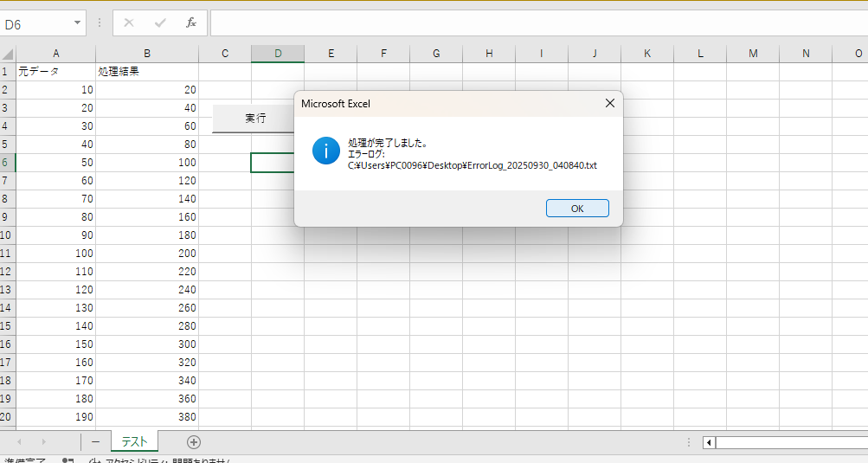
Task: Add a new sheet with plus icon
Action: [193, 442]
